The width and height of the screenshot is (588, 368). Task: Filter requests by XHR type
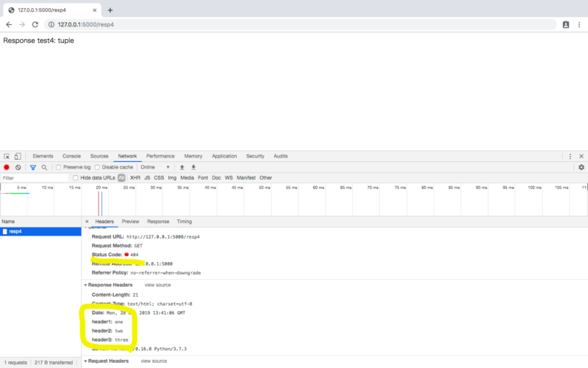tap(135, 177)
